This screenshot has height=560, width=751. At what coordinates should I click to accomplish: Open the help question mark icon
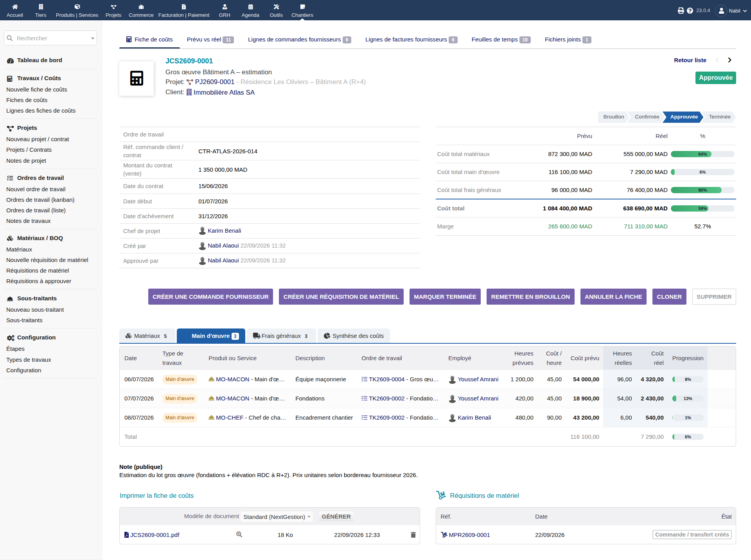(690, 11)
